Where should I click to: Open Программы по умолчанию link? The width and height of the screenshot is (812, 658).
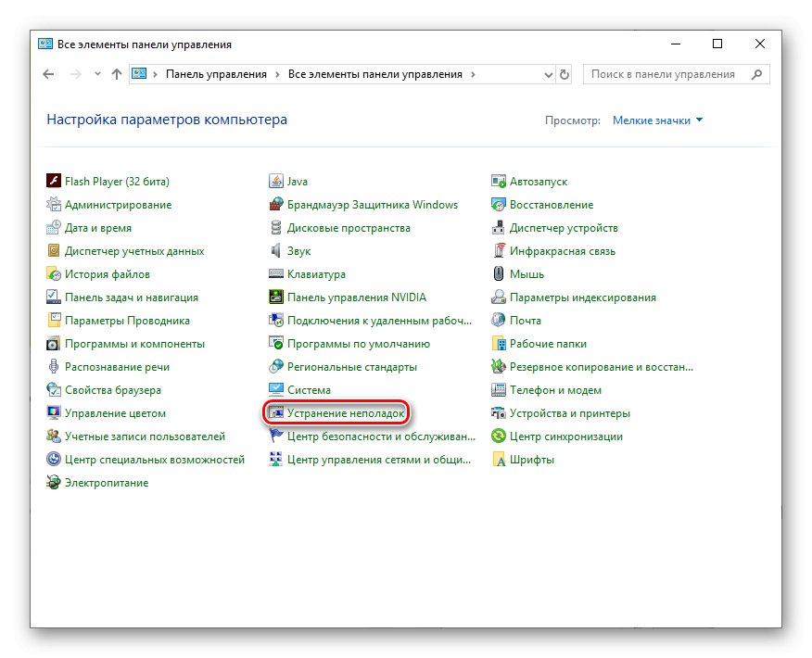pyautogui.click(x=359, y=344)
